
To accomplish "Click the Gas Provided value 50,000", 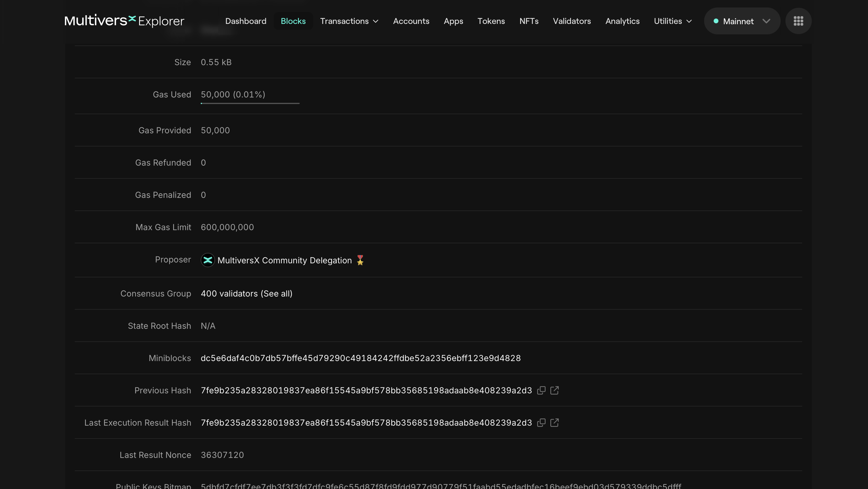I will (x=215, y=130).
